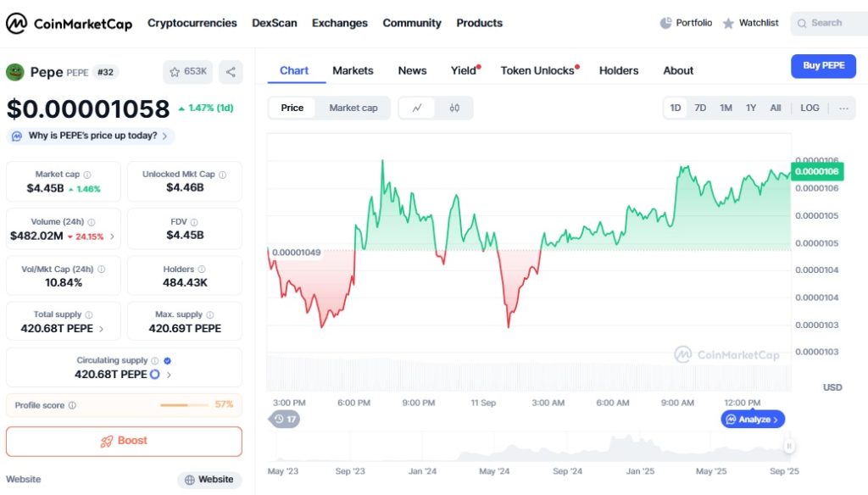Open the Watchlist star link
The image size is (868, 495).
click(x=751, y=23)
